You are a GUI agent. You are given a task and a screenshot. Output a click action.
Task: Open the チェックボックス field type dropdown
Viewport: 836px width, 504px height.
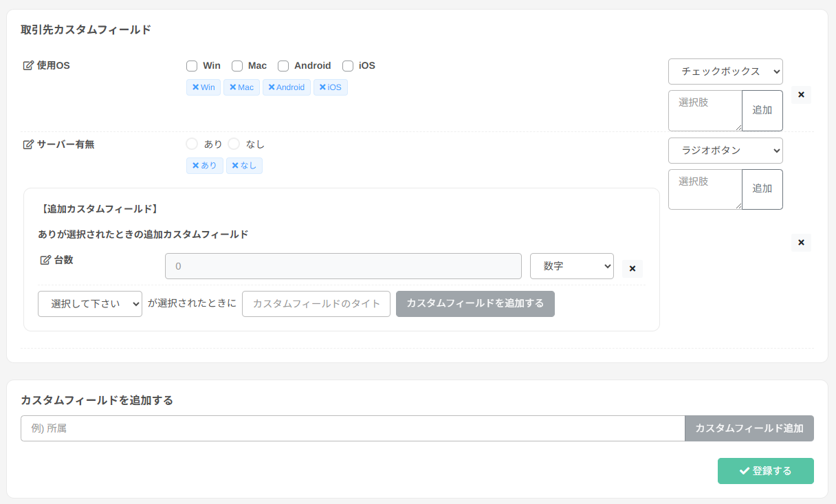(x=725, y=72)
